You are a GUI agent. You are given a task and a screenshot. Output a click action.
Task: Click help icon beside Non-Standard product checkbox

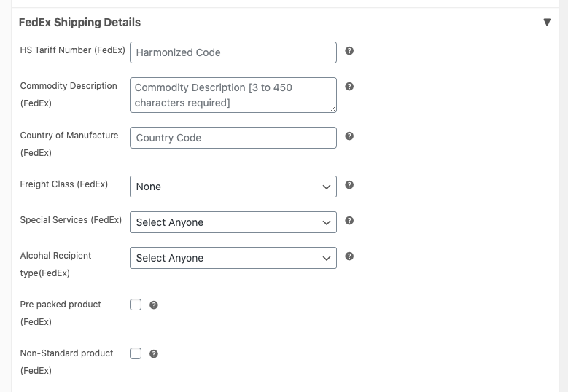(154, 354)
